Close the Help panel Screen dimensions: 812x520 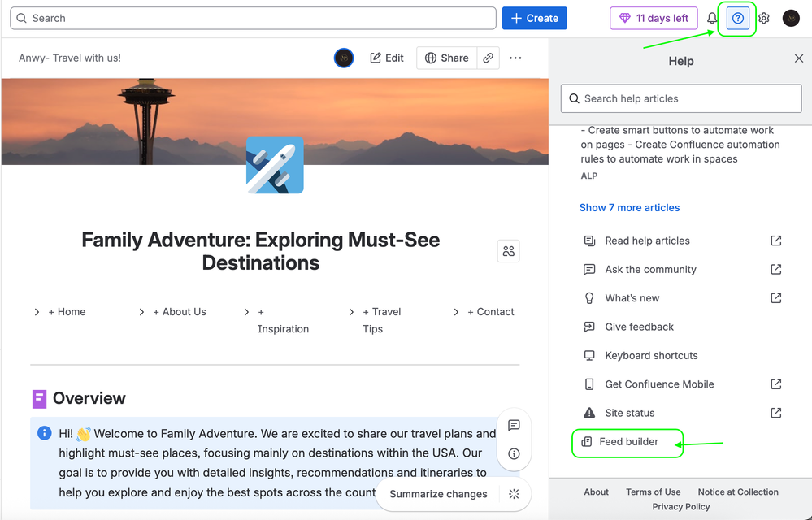[x=798, y=58]
